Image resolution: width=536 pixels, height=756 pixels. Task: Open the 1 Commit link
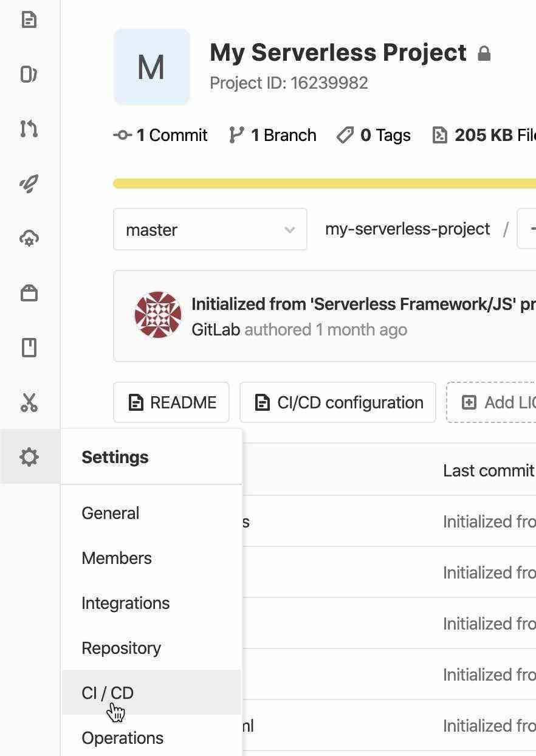(161, 135)
